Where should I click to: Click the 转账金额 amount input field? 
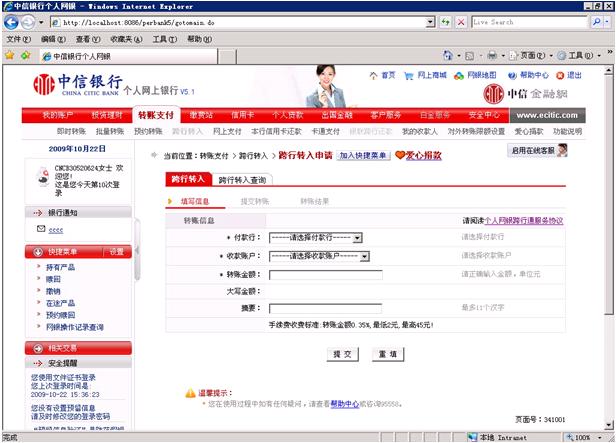click(x=326, y=275)
